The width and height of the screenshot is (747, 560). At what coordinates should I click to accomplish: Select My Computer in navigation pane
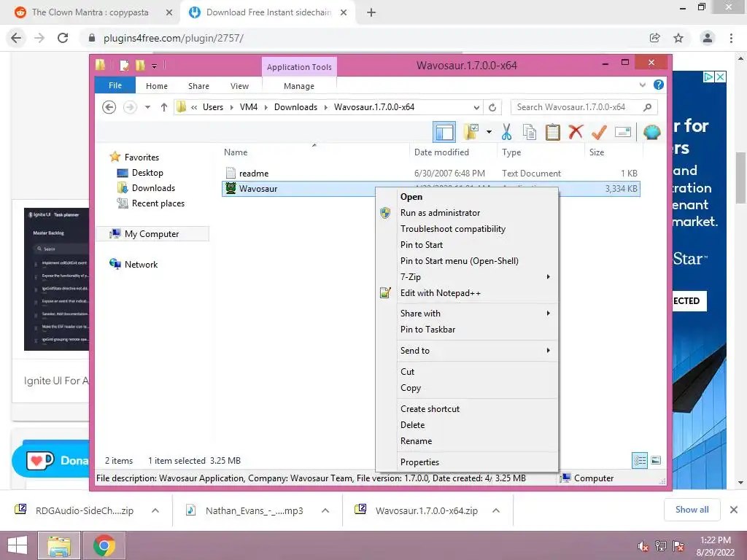coord(152,234)
